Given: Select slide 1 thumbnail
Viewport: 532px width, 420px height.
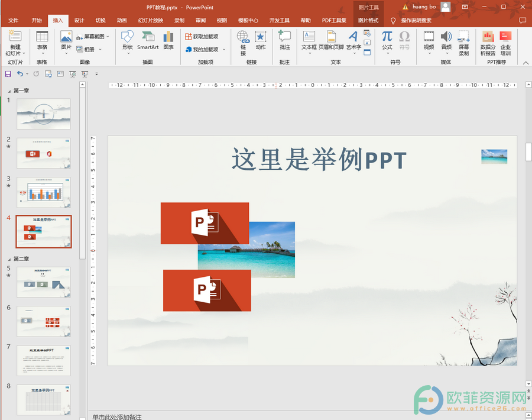Looking at the screenshot, I should point(44,114).
